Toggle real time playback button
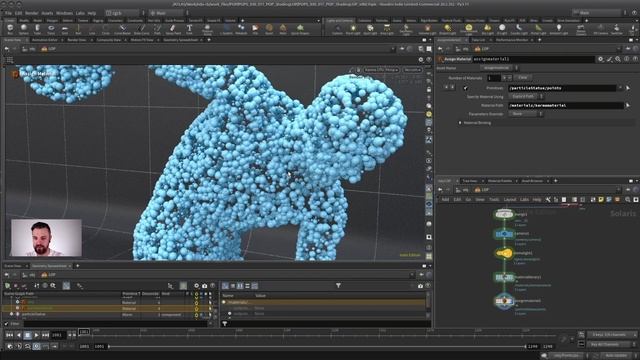The width and height of the screenshot is (640, 360). (x=36, y=346)
